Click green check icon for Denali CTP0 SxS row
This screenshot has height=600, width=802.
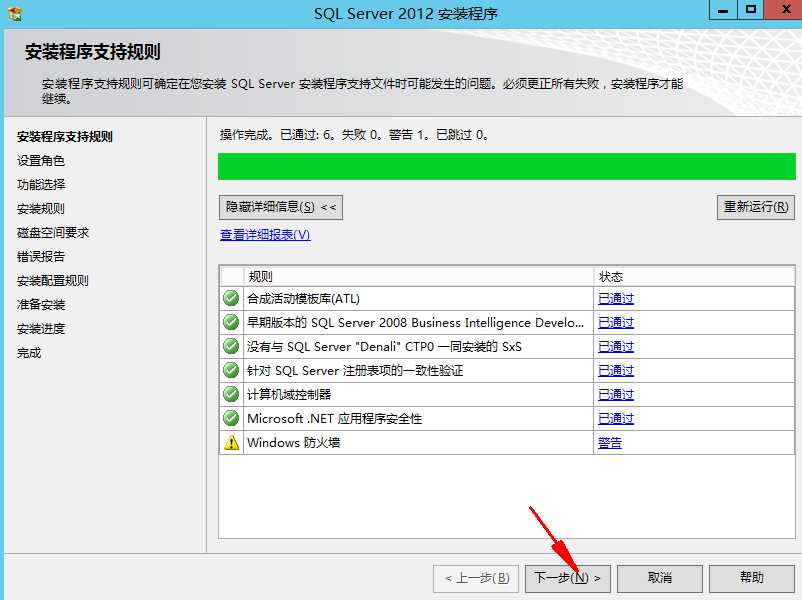coord(231,346)
